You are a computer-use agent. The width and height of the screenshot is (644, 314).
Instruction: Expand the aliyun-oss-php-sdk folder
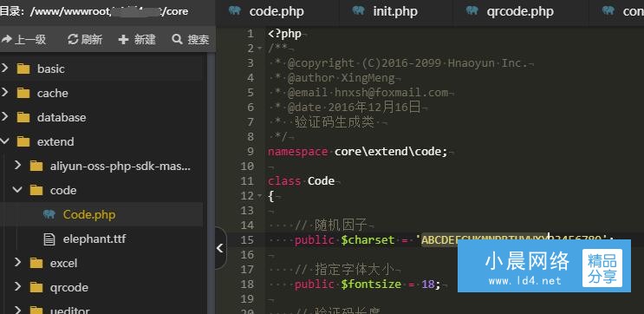pyautogui.click(x=17, y=166)
